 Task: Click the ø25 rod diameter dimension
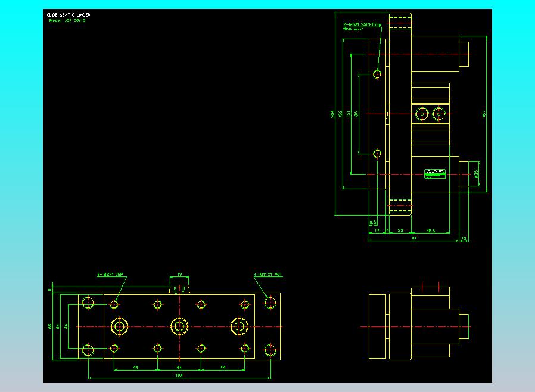pos(476,174)
